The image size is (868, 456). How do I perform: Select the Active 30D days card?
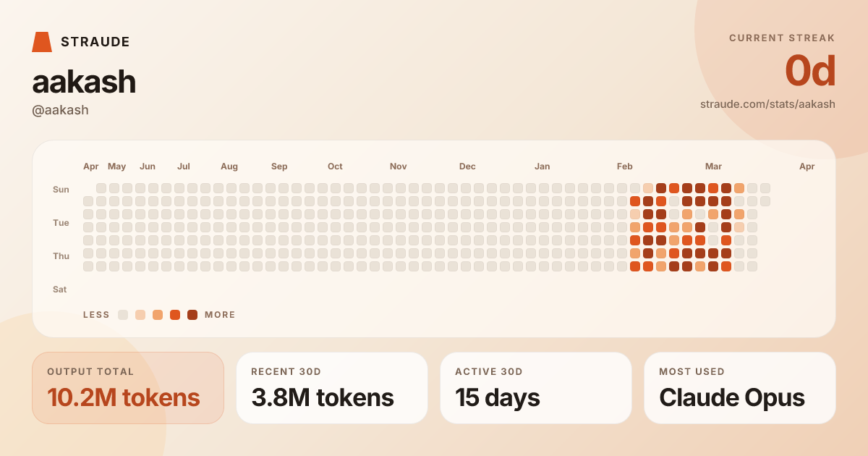point(536,388)
